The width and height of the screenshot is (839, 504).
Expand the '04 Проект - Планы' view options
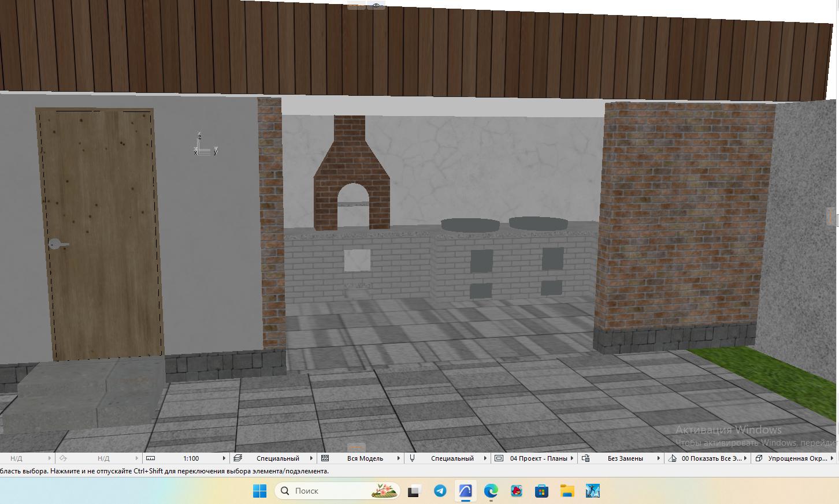tap(572, 458)
